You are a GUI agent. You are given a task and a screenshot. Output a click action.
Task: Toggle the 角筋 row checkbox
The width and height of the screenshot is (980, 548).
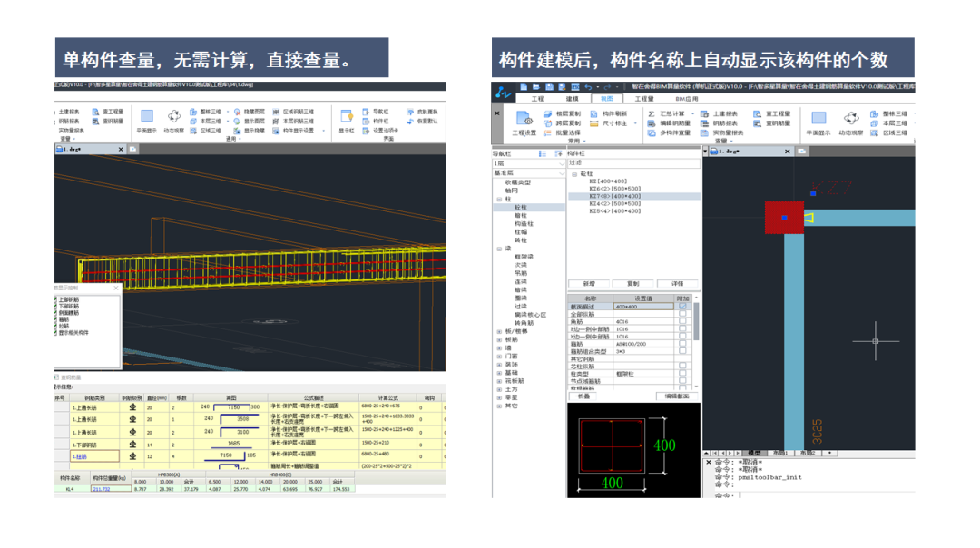point(682,321)
